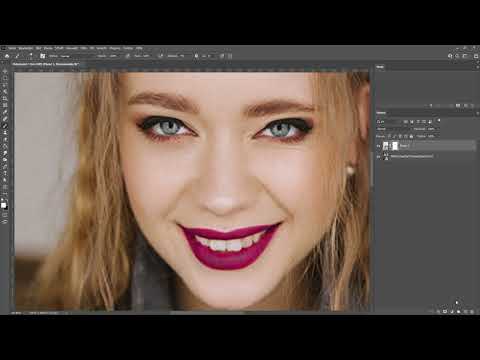Select the open document tab
480x360 pixels.
pos(45,64)
